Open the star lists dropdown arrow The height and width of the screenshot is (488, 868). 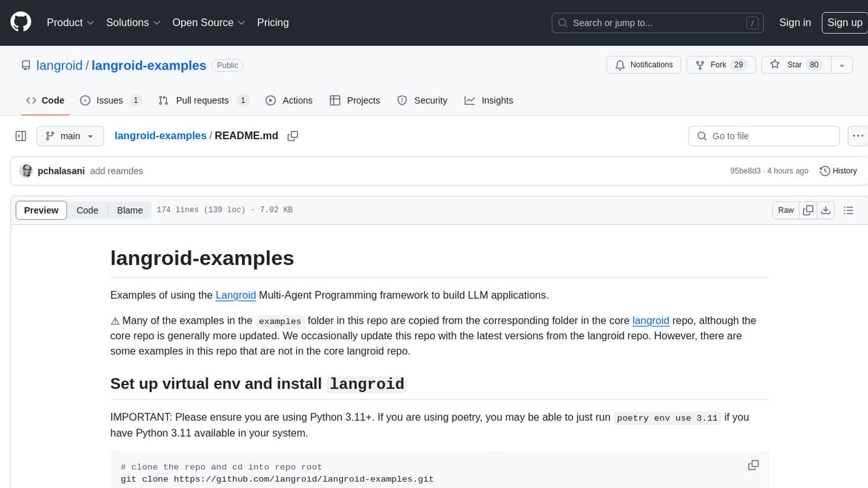tap(842, 65)
